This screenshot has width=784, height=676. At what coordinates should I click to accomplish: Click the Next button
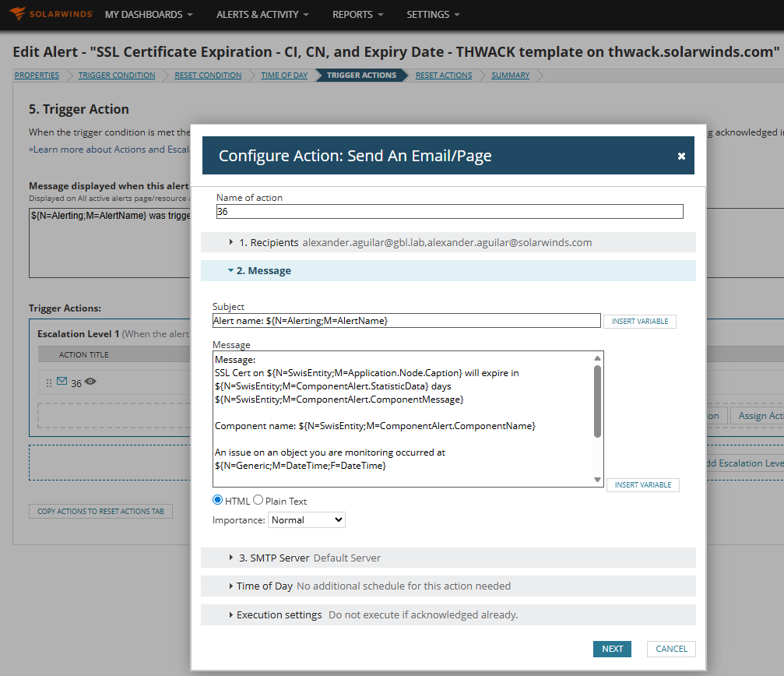click(x=612, y=649)
